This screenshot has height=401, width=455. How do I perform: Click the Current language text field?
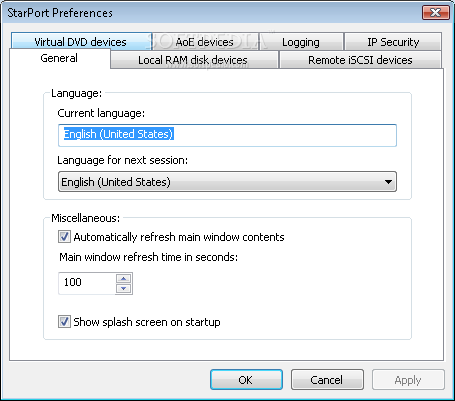227,135
